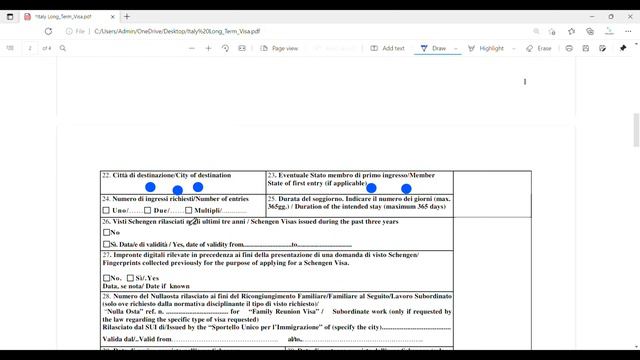
Task: Open the Downloads icon
Action: pos(609,31)
